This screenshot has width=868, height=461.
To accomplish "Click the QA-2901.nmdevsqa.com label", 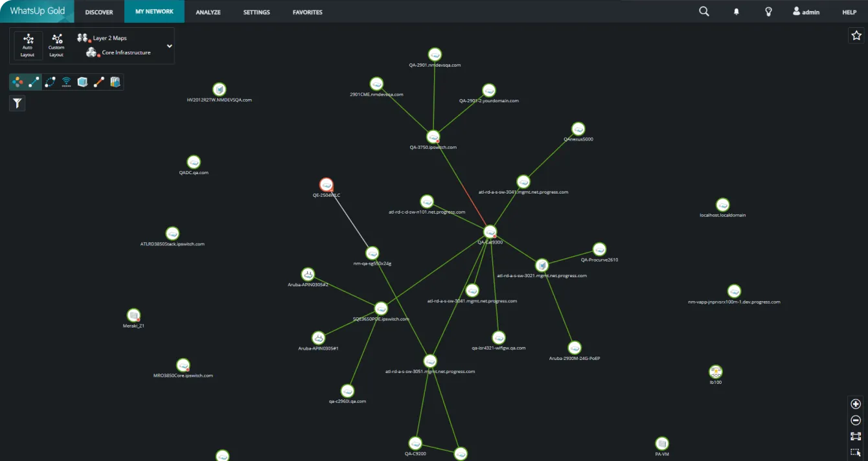I will [435, 65].
